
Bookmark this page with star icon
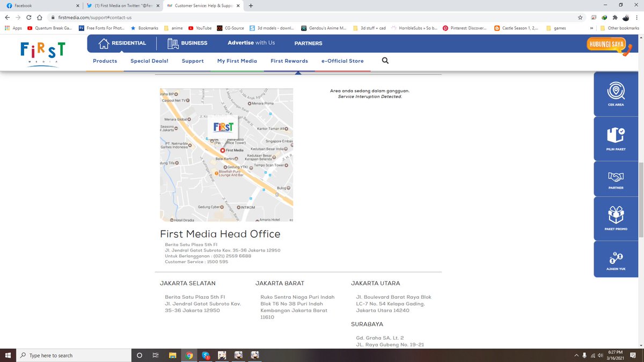coord(580,17)
